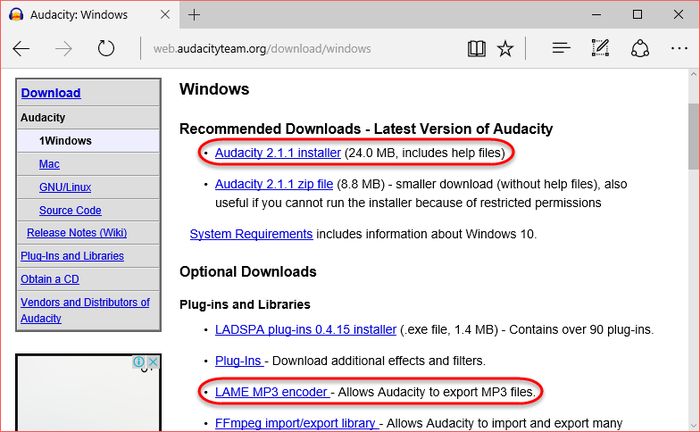Open the Make a Web Note icon

600,48
